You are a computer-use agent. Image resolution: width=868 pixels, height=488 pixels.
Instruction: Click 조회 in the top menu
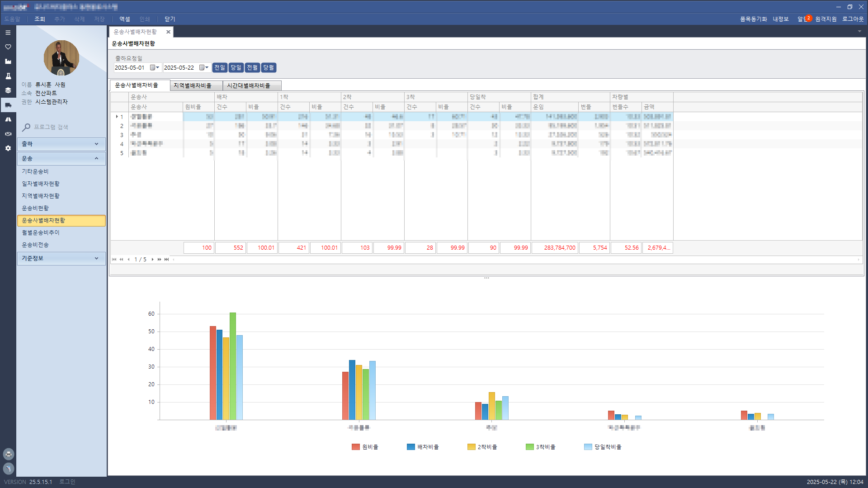coord(40,19)
